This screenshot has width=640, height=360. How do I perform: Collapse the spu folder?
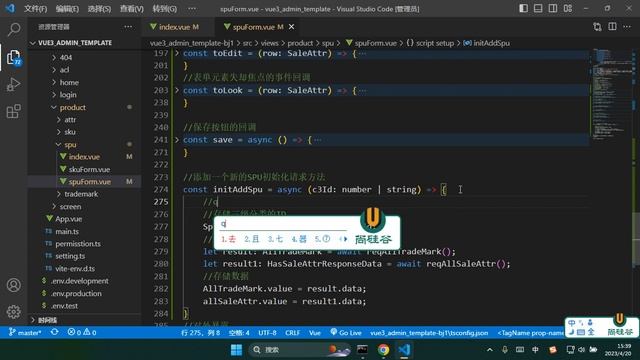[x=70, y=144]
